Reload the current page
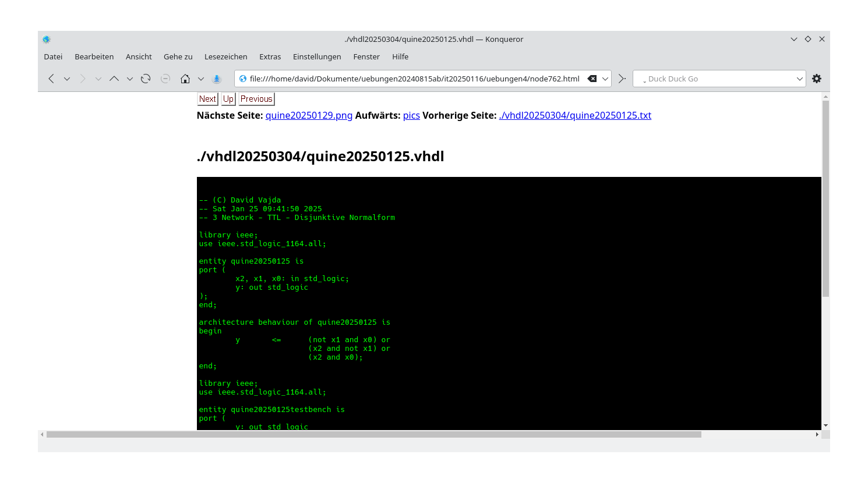 coord(145,78)
